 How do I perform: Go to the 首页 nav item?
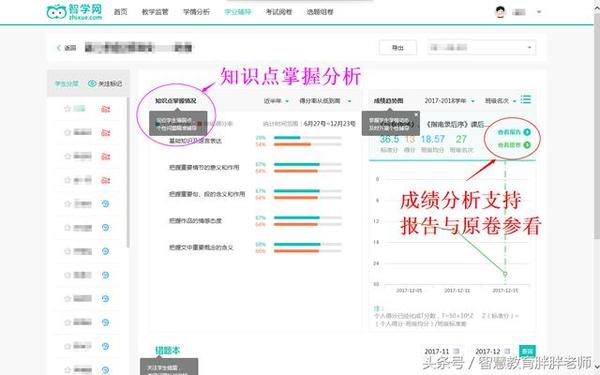coord(121,12)
